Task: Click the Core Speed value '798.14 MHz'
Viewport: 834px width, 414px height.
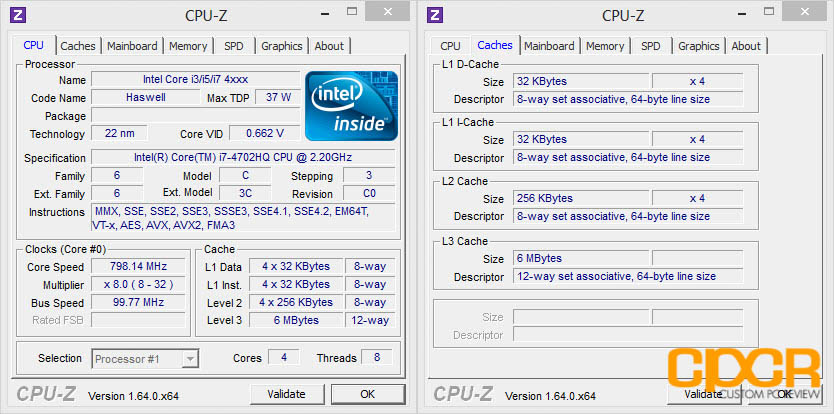Action: (138, 266)
